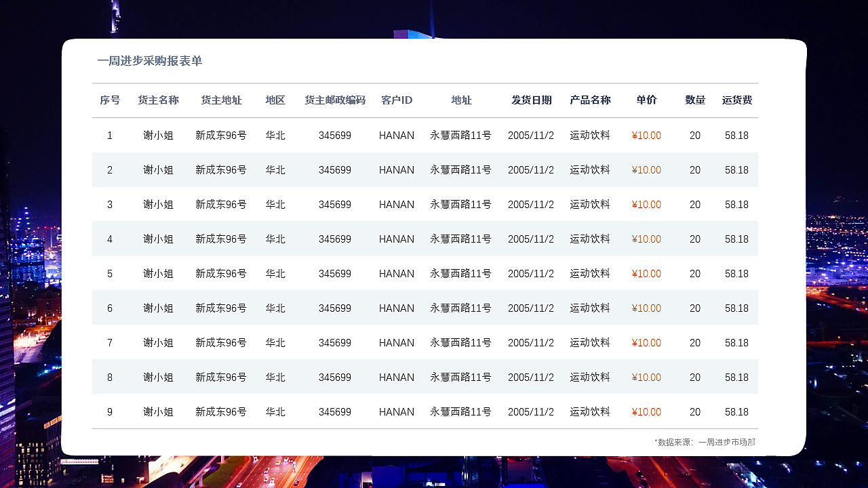Click the 发货日期 column header
Screen dimensions: 868x488
532,100
